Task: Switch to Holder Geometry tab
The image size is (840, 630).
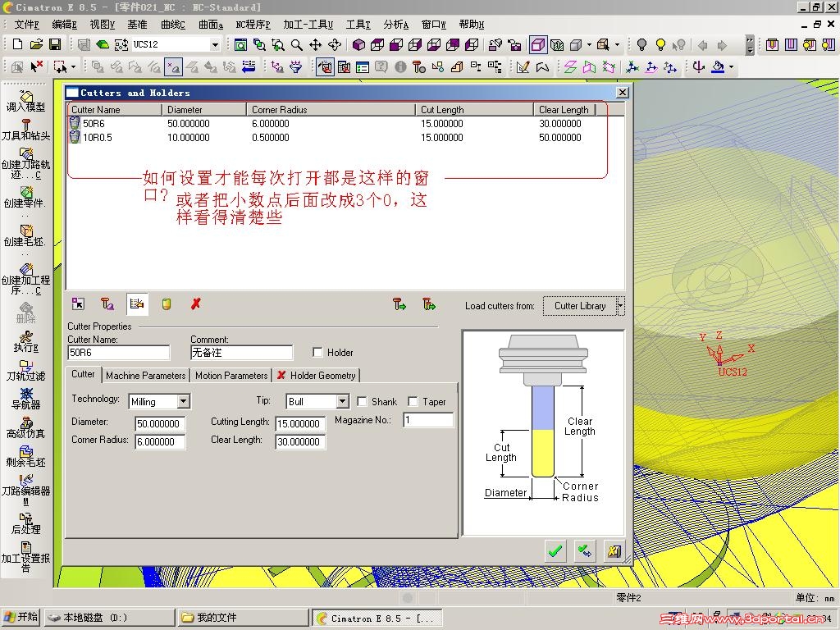Action: pos(317,376)
